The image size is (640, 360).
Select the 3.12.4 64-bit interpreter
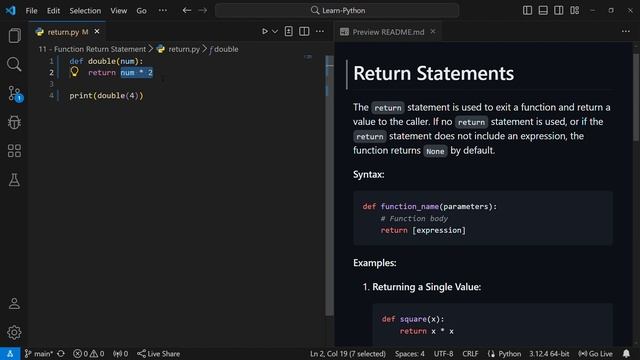pyautogui.click(x=549, y=353)
